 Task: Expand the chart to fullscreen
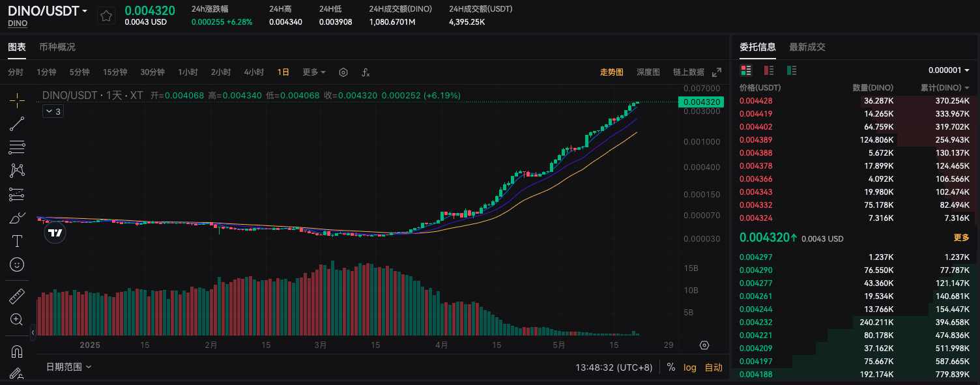(717, 72)
